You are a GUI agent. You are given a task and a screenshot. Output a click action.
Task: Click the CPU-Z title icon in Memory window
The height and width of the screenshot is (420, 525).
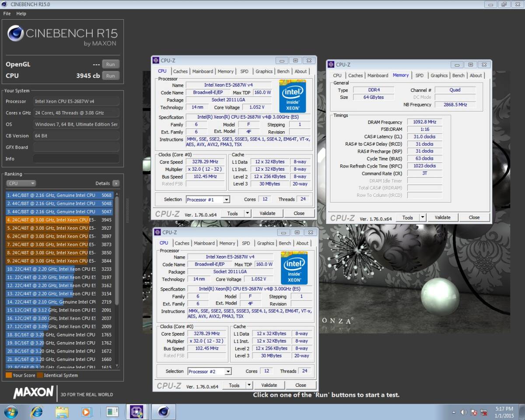tap(331, 64)
